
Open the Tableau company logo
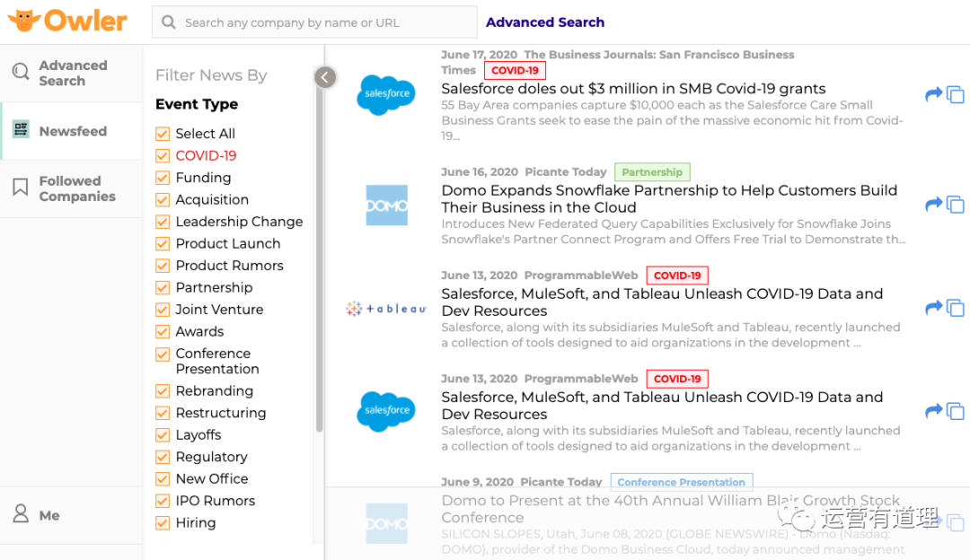pyautogui.click(x=386, y=309)
